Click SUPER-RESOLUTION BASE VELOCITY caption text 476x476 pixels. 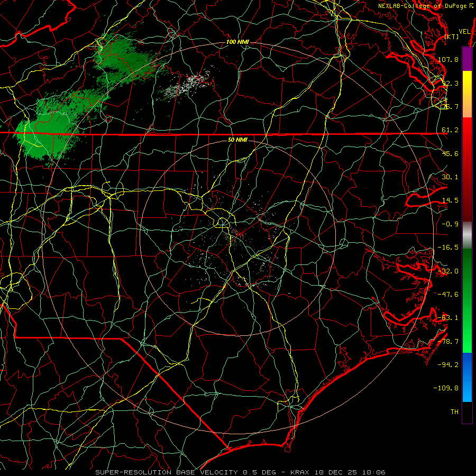point(167,472)
